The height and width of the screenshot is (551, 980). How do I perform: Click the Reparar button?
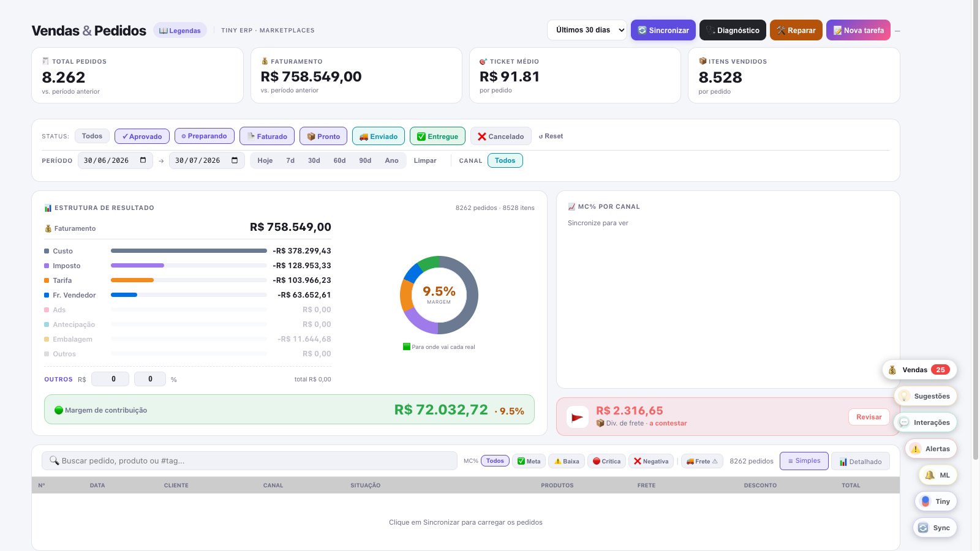pyautogui.click(x=796, y=30)
